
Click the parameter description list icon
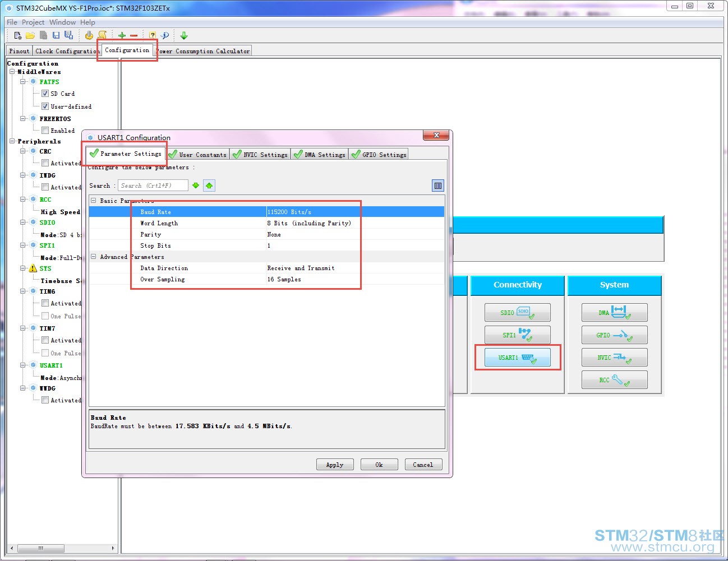[438, 186]
